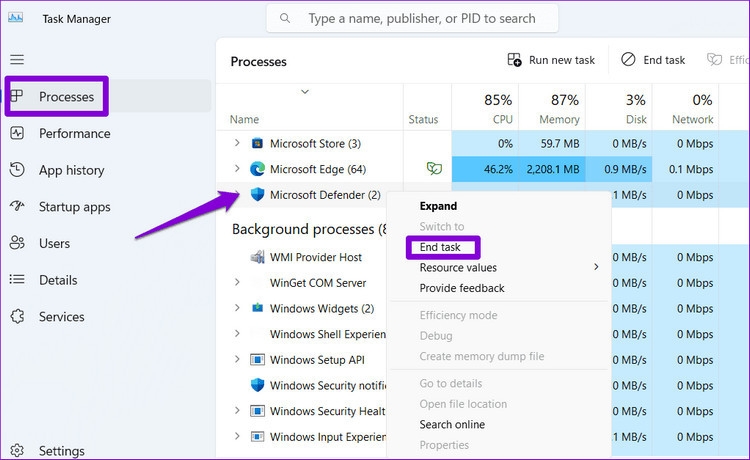Sort by the Status column header
The height and width of the screenshot is (460, 750).
click(423, 119)
